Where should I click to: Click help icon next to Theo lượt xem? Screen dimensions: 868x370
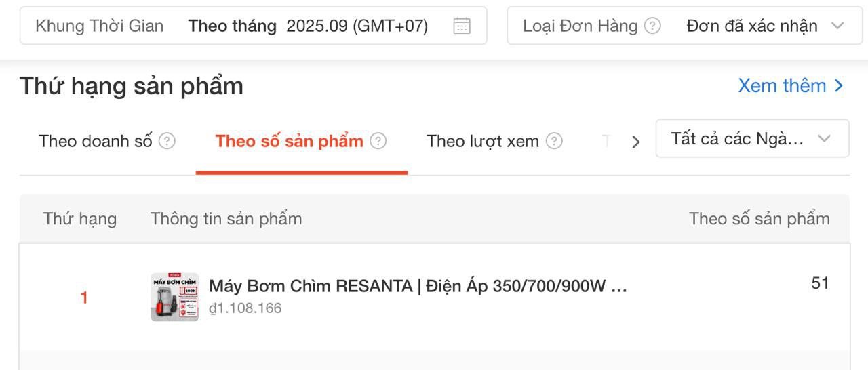554,141
